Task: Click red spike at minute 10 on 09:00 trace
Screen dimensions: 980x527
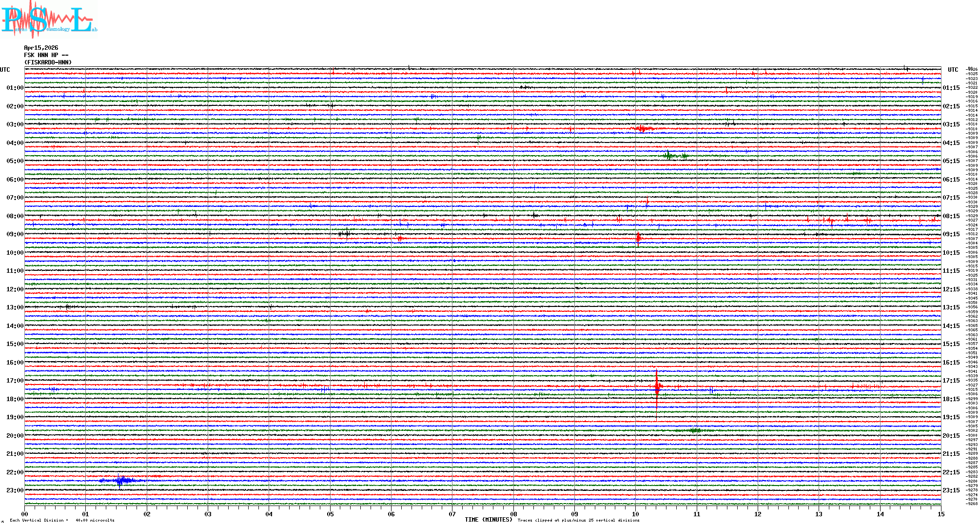Action: click(638, 238)
